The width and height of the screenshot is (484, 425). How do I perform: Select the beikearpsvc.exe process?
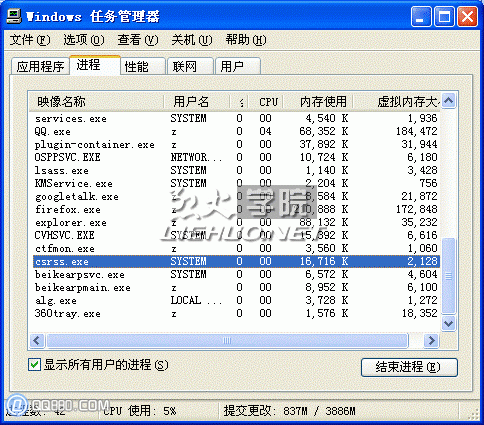[x=236, y=274]
